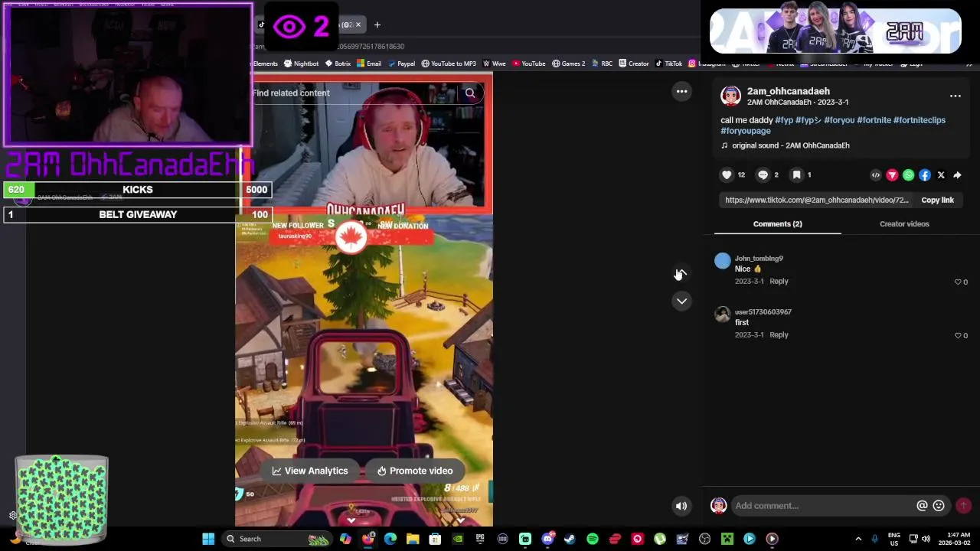Image resolution: width=980 pixels, height=551 pixels.
Task: Open the three-dot menu above the video
Action: pyautogui.click(x=681, y=91)
